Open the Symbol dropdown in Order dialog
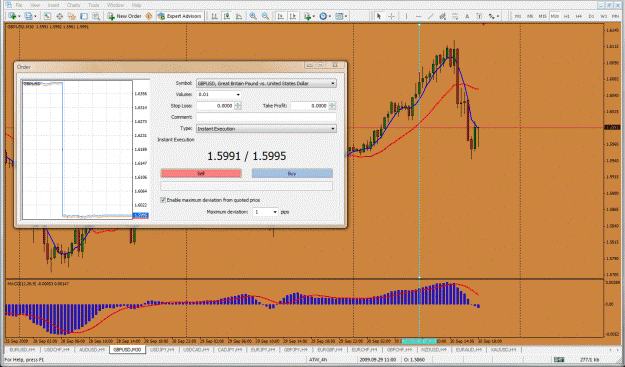The image size is (625, 367). [266, 83]
